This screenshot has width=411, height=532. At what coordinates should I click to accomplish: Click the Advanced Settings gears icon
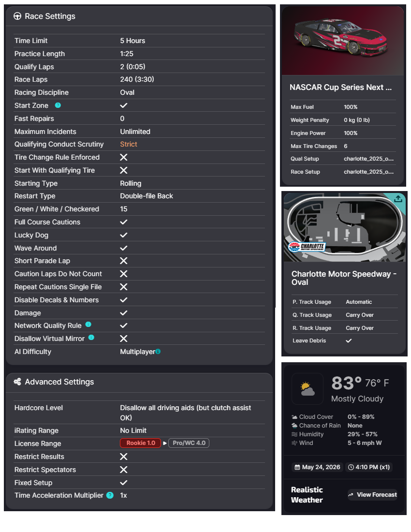tap(17, 382)
